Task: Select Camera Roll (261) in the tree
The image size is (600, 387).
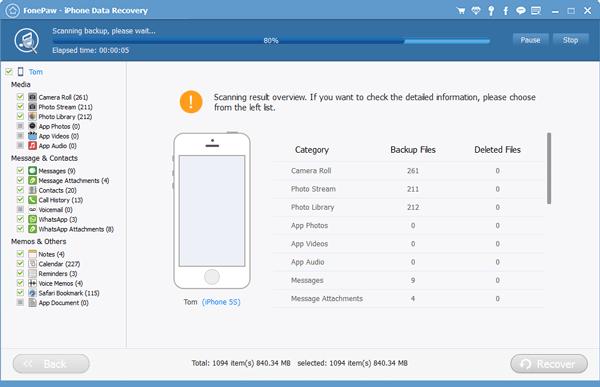Action: pyautogui.click(x=63, y=97)
